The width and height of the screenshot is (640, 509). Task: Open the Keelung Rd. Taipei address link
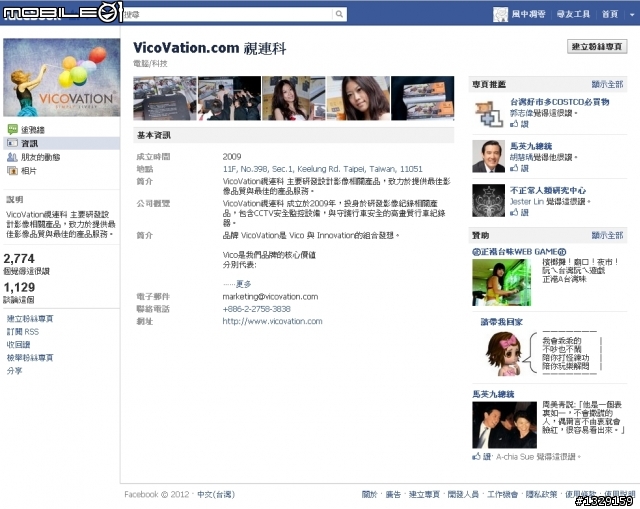pyautogui.click(x=322, y=169)
